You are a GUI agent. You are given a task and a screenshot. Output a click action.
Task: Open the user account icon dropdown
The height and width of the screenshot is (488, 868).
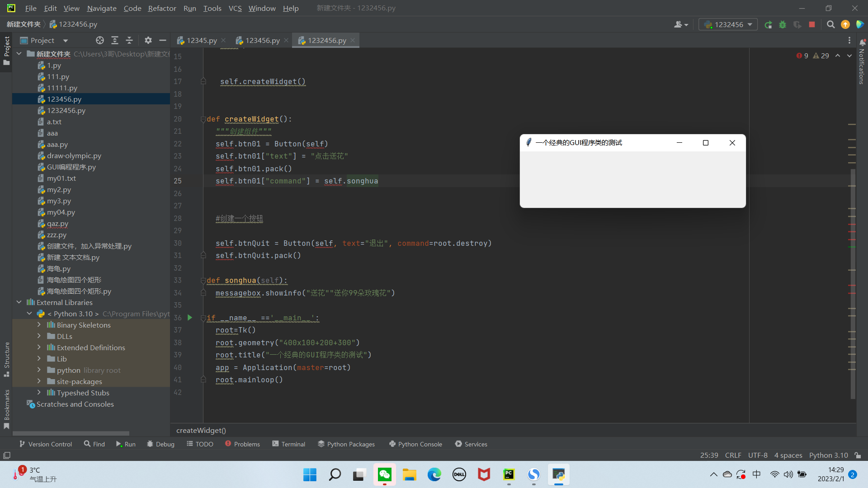681,25
